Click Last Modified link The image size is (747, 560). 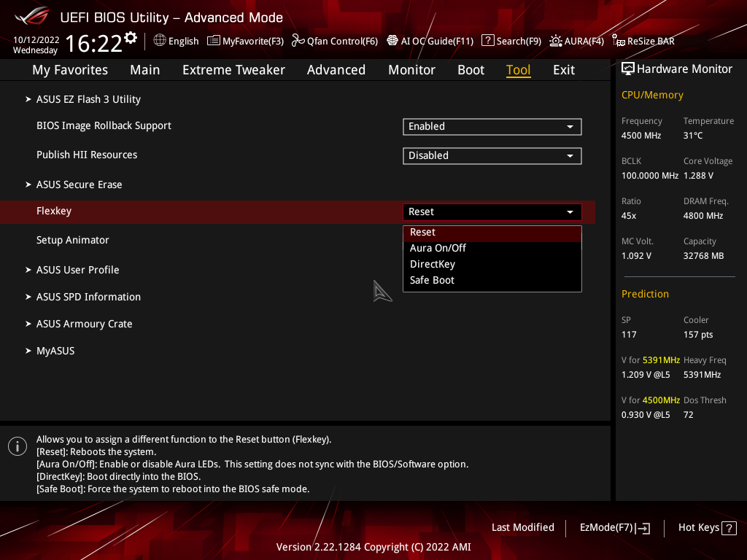[522, 528]
